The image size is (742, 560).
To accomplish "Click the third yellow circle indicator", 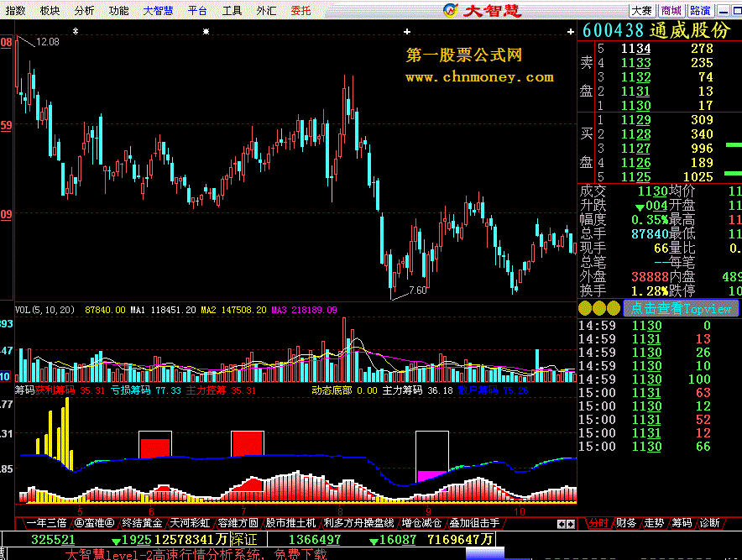I will coord(614,309).
